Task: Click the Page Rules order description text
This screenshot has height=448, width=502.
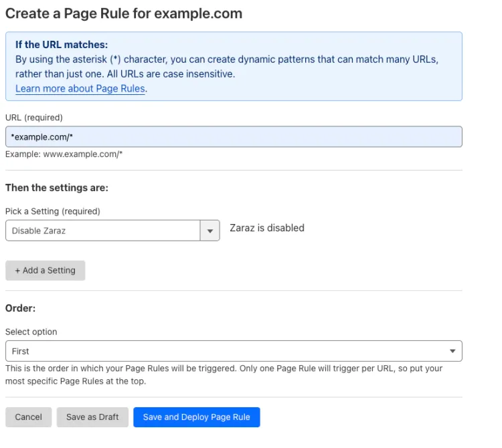Action: point(224,374)
